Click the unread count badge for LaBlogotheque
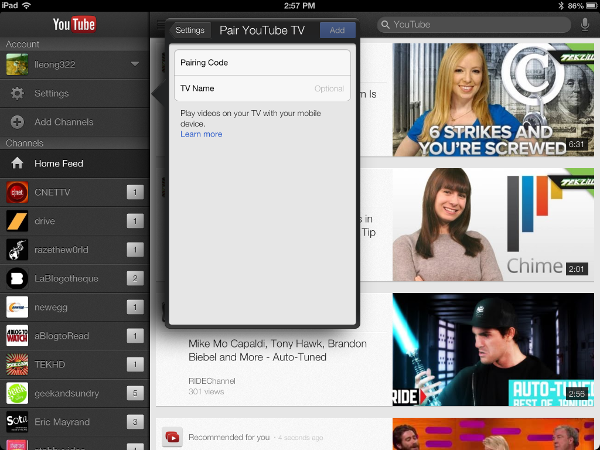This screenshot has height=450, width=600. pos(135,278)
